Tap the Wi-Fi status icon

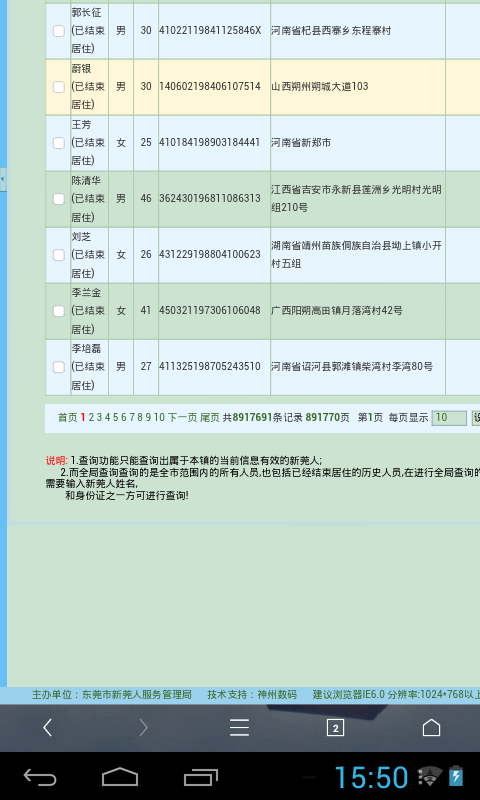(x=430, y=777)
